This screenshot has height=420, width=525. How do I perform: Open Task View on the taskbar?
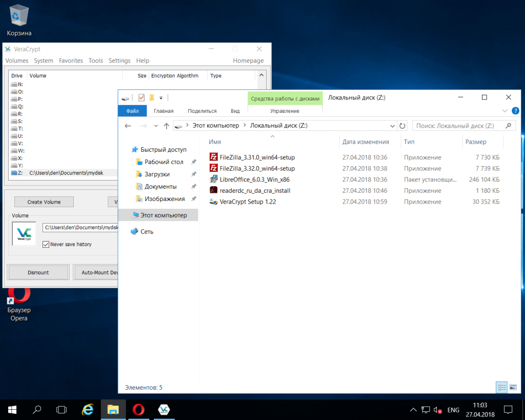[62, 410]
